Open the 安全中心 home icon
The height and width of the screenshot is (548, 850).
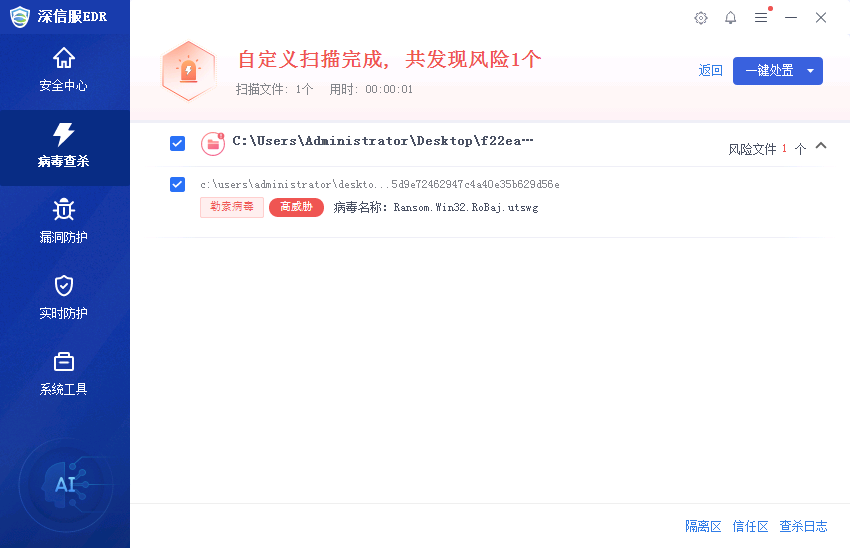(63, 58)
